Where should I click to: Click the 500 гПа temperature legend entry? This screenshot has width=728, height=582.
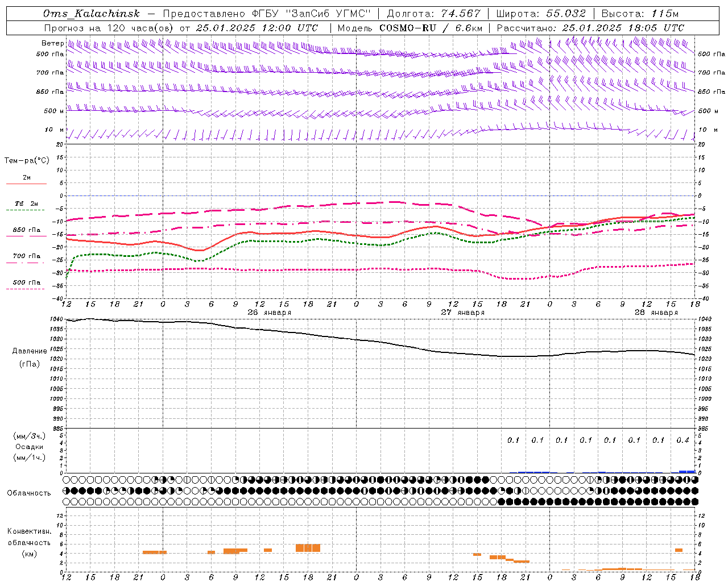27,282
